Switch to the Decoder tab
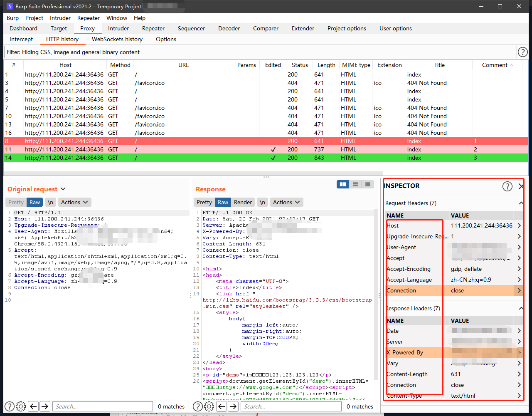The image size is (532, 416). (x=229, y=28)
